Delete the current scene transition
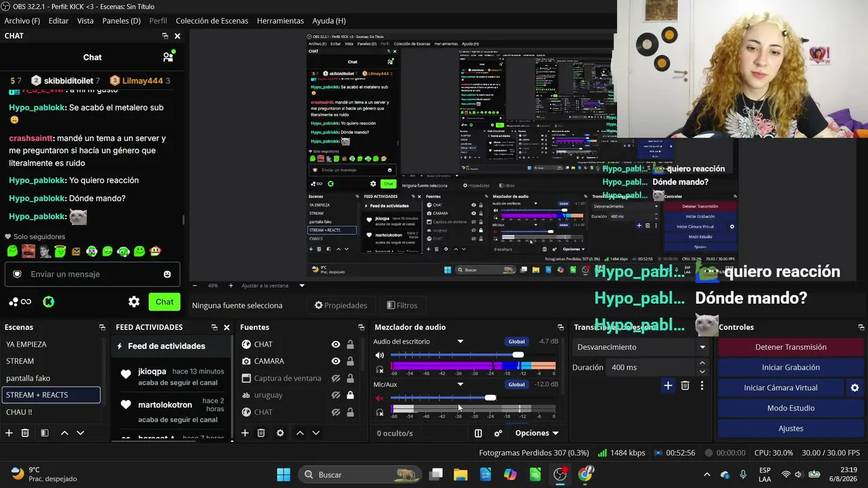This screenshot has width=868, height=488. [685, 386]
